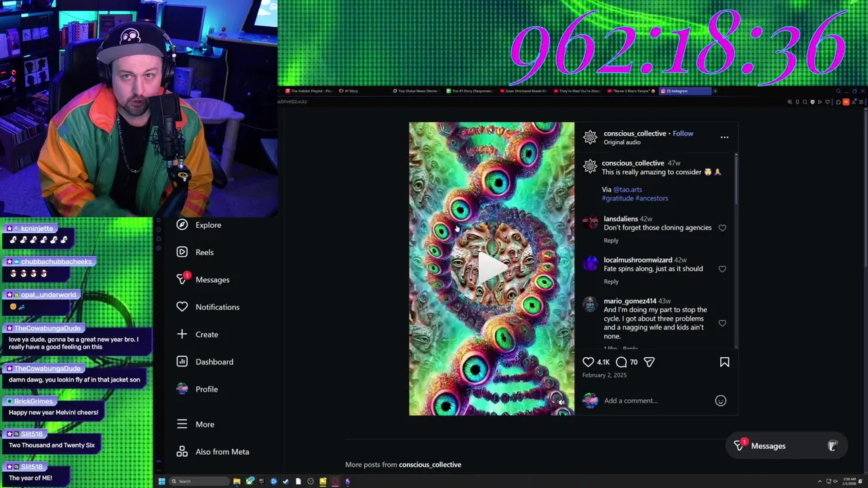Like the localmushroomwizard comment
The width and height of the screenshot is (868, 488).
[722, 269]
